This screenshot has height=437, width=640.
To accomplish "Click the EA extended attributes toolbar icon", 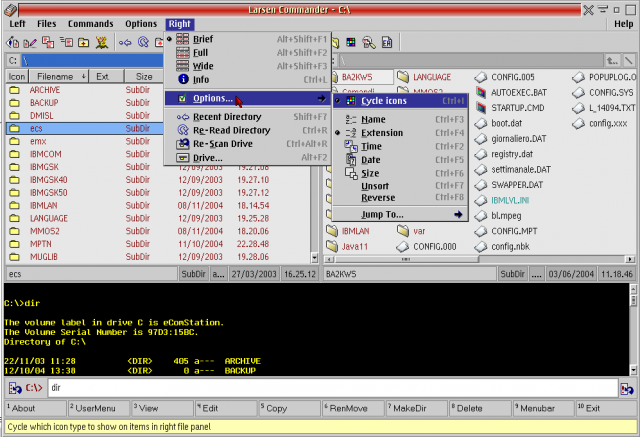I will click(x=387, y=42).
